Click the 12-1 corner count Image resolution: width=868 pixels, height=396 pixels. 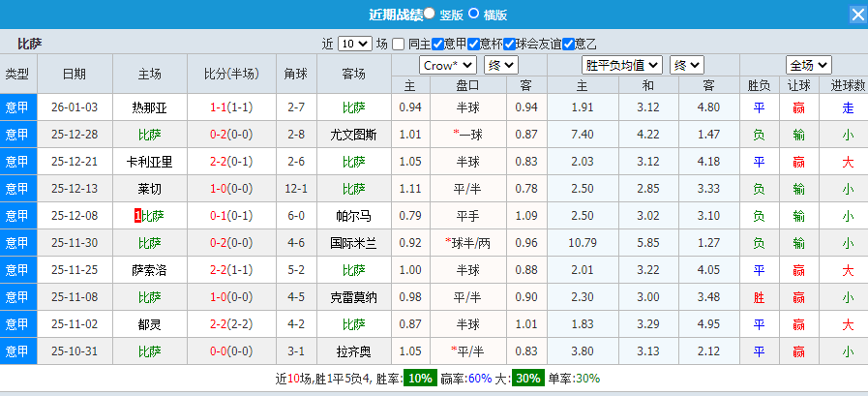coord(295,189)
